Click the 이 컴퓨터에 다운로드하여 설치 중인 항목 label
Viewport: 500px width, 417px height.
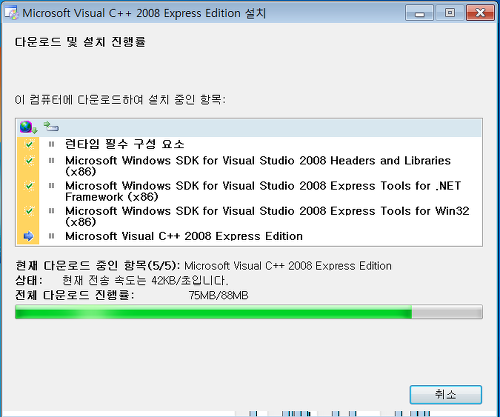click(120, 99)
